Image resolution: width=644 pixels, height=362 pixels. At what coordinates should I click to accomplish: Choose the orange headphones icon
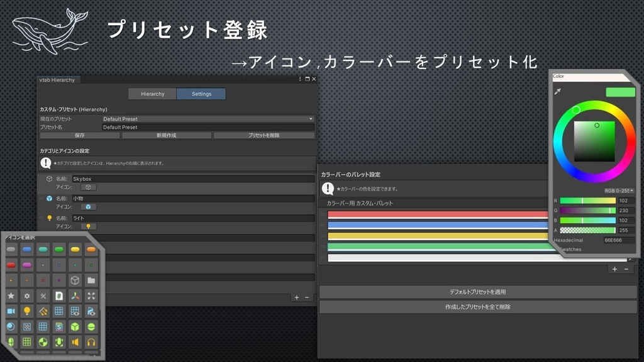tap(91, 342)
